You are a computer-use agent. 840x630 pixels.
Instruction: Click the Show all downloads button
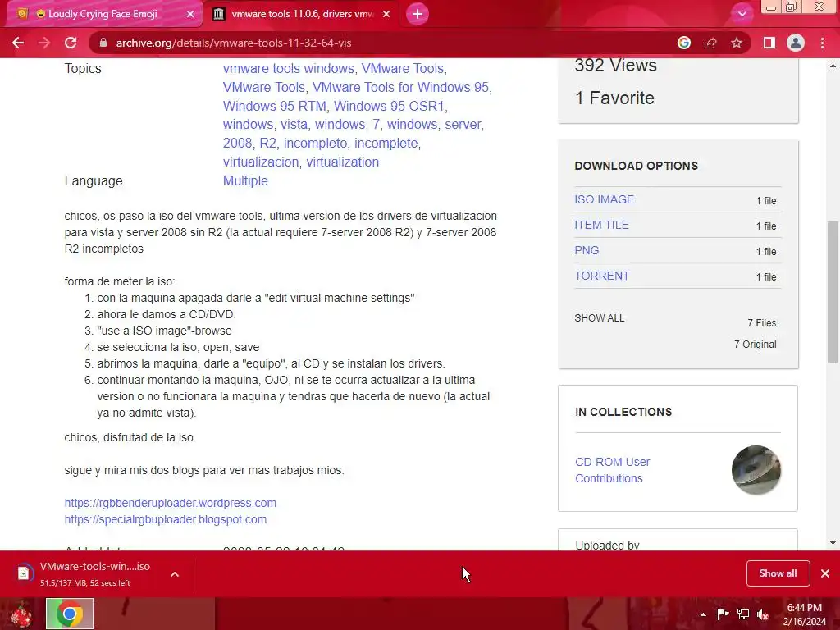tap(778, 573)
